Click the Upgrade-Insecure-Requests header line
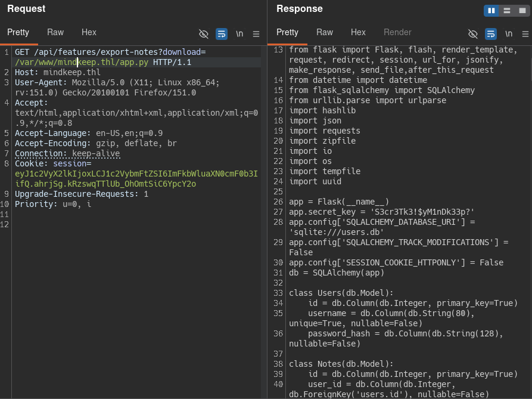This screenshot has height=399, width=532. pos(82,194)
